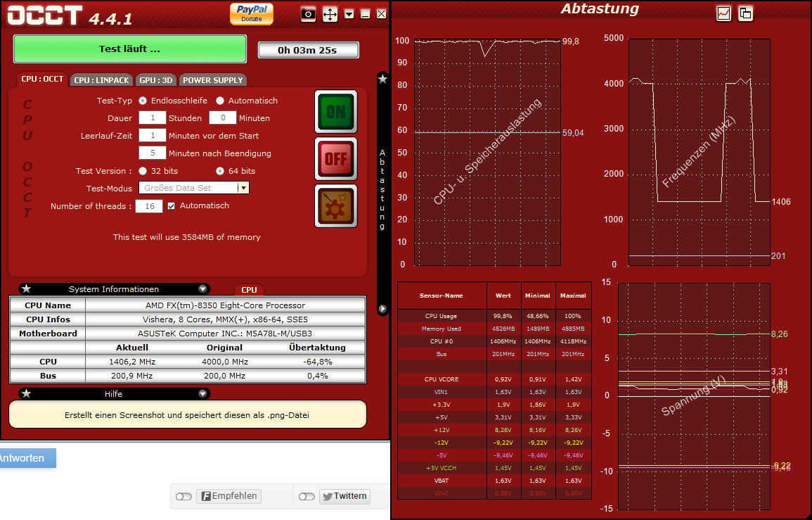Click the CPU VCORE sensor row
The image size is (812, 520).
click(x=494, y=379)
